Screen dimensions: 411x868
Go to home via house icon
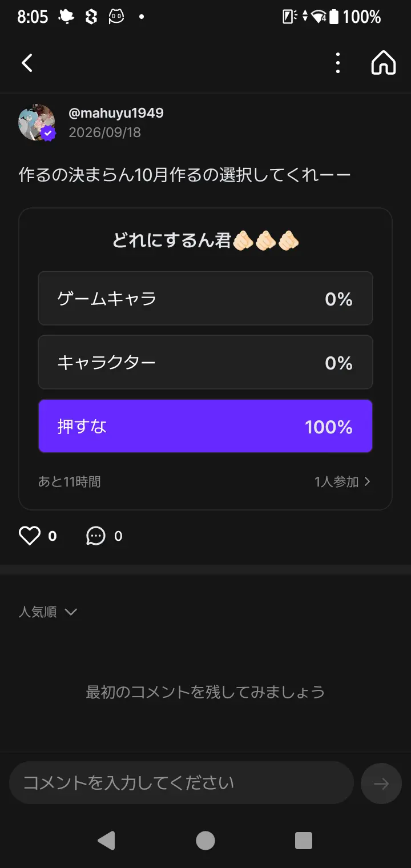coord(383,63)
